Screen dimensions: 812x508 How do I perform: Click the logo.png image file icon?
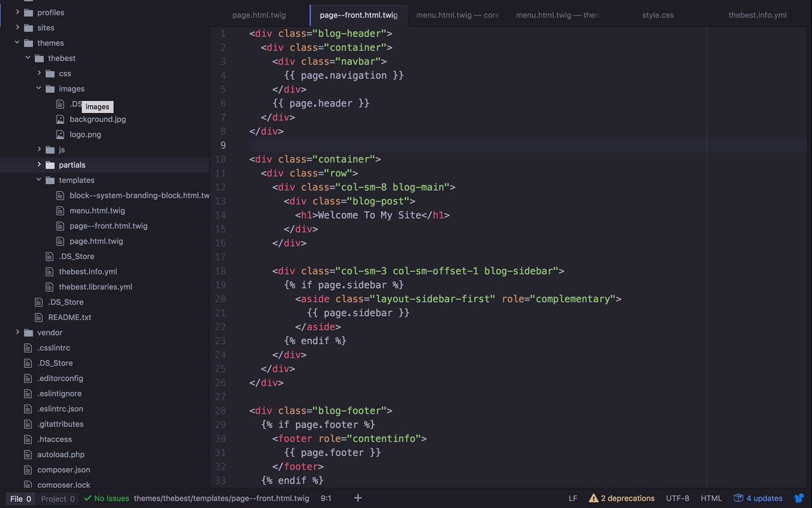(x=60, y=134)
